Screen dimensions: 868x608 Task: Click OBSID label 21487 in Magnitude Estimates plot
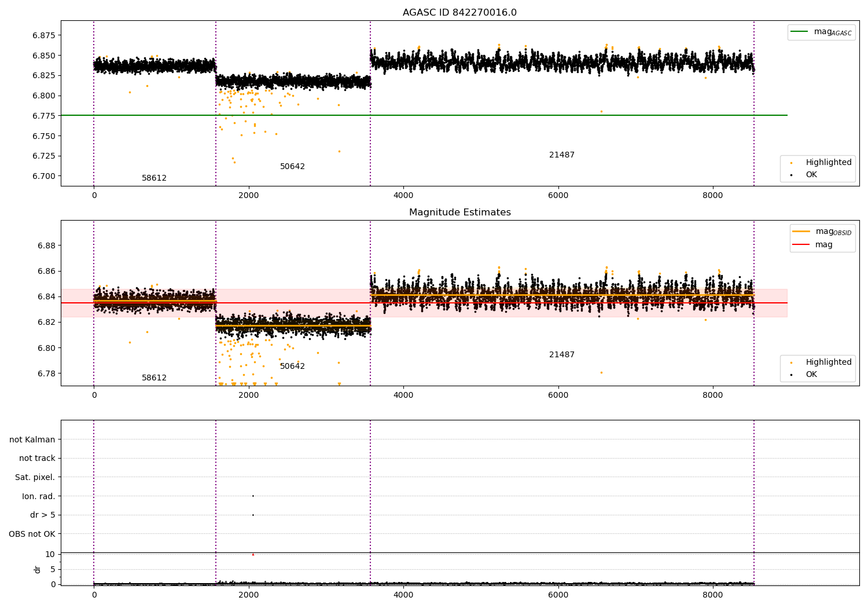(x=561, y=355)
